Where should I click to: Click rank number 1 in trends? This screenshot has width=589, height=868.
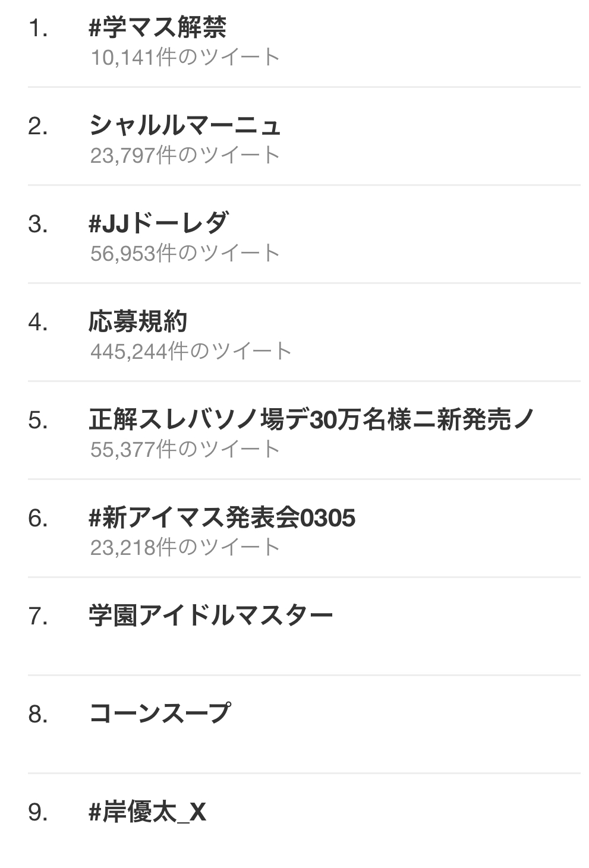[x=37, y=29]
